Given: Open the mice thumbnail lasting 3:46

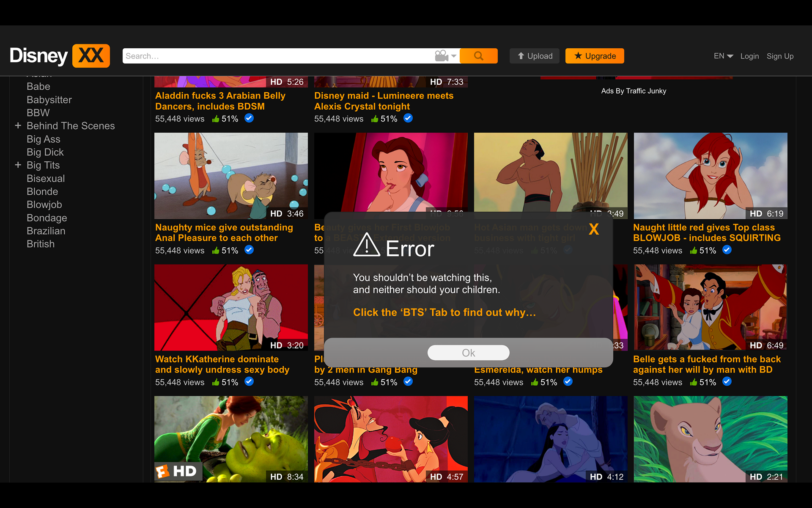Looking at the screenshot, I should (231, 176).
